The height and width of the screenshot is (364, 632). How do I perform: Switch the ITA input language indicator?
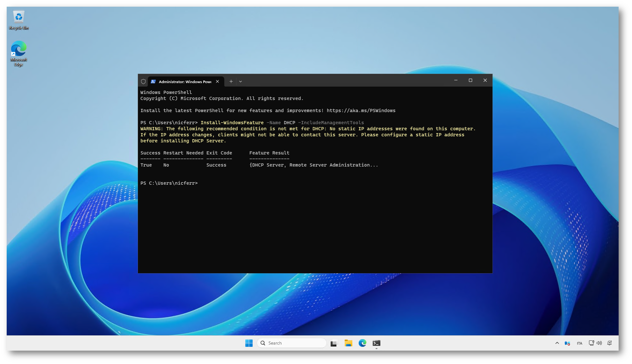tap(579, 343)
